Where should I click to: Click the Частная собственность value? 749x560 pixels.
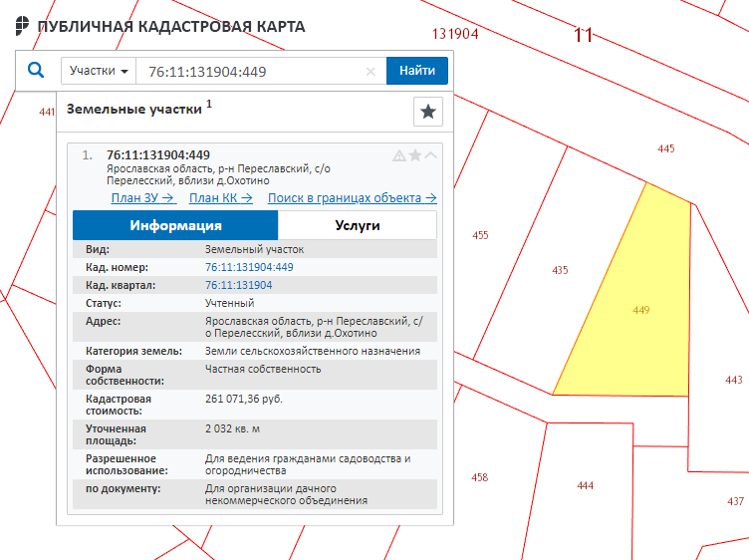pyautogui.click(x=263, y=369)
